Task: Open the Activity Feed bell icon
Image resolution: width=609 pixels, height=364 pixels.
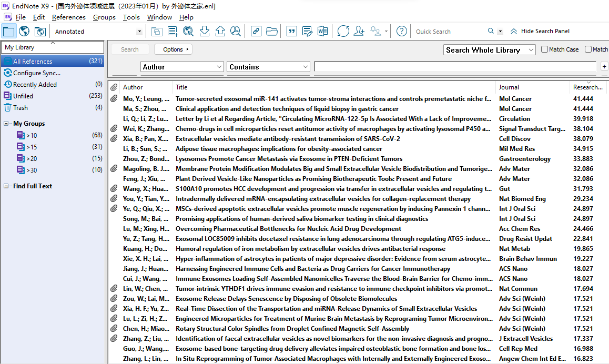Action: (375, 31)
